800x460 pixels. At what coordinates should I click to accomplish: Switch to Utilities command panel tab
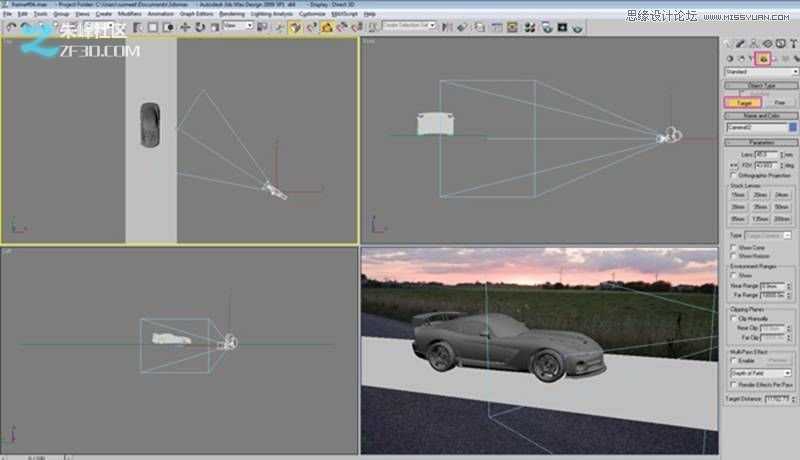click(793, 44)
